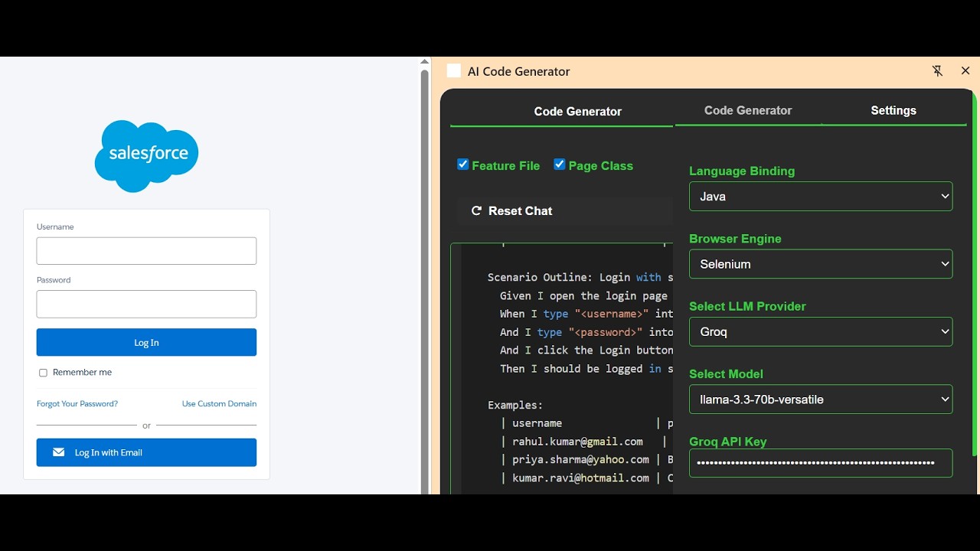Click the Groq API Key field

821,463
